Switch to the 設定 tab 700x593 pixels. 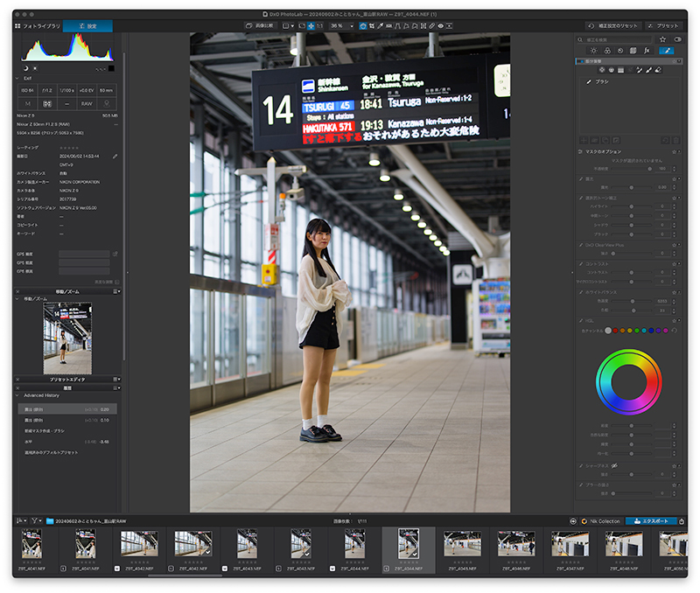(x=87, y=26)
